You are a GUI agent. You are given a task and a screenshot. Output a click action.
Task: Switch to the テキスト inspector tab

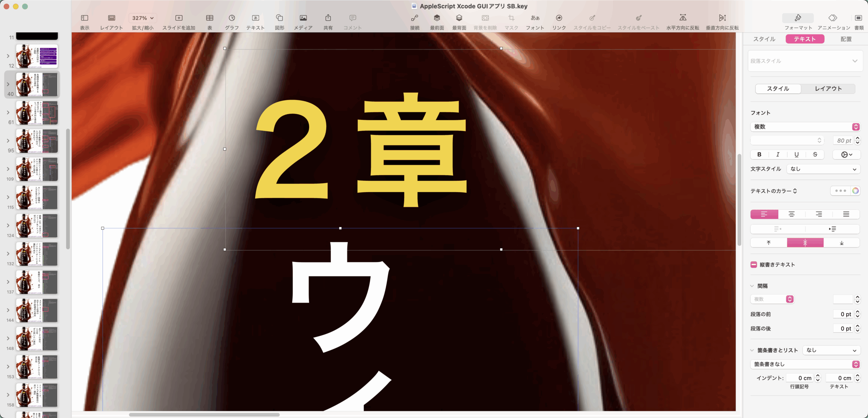tap(805, 39)
